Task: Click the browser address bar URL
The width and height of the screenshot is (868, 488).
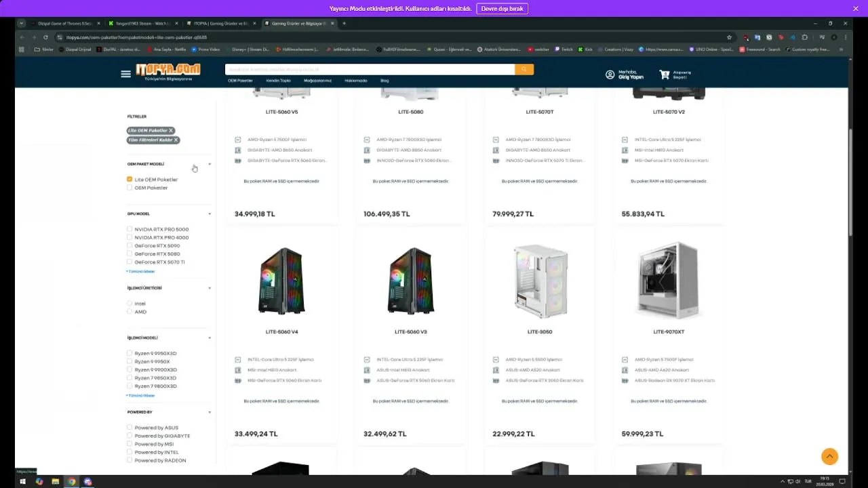Action: point(136,37)
